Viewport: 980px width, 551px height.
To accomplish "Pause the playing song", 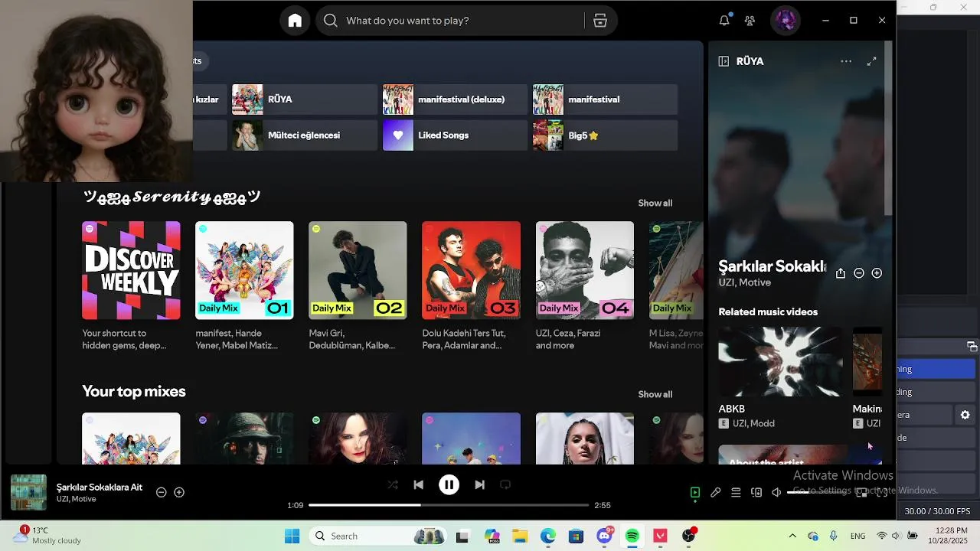I will point(449,484).
